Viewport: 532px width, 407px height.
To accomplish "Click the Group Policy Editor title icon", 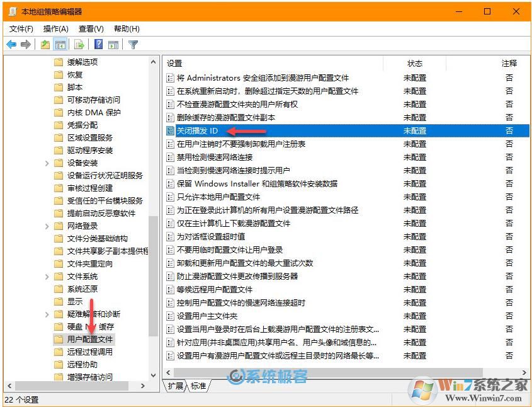I will 12,11.
